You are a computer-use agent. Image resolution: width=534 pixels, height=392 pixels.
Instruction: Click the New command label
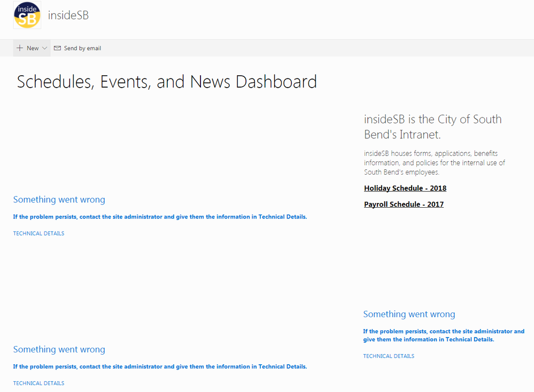click(33, 48)
